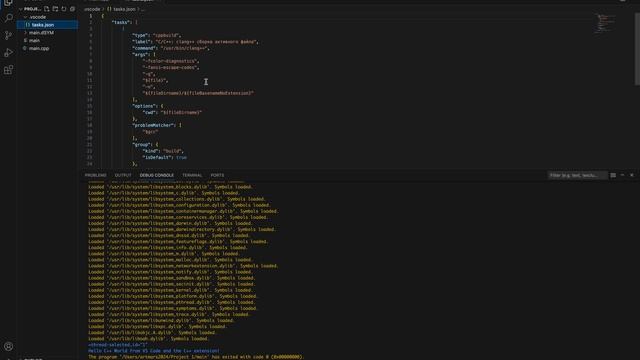Image resolution: width=640 pixels, height=360 pixels.
Task: Open the Run and Debug view
Action: pos(8,53)
